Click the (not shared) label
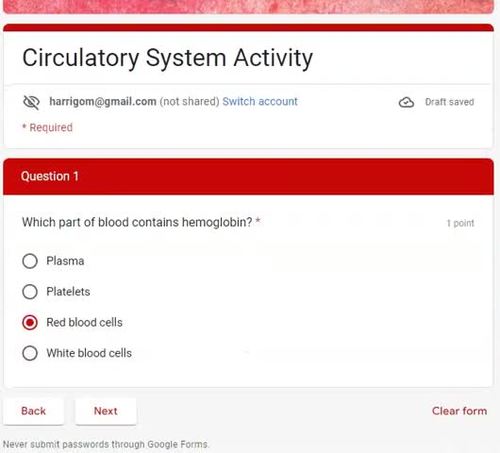The height and width of the screenshot is (453, 500). (x=189, y=101)
